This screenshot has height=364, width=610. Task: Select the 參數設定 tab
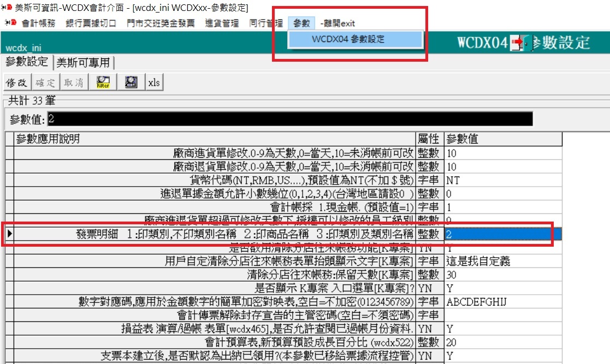pos(27,62)
